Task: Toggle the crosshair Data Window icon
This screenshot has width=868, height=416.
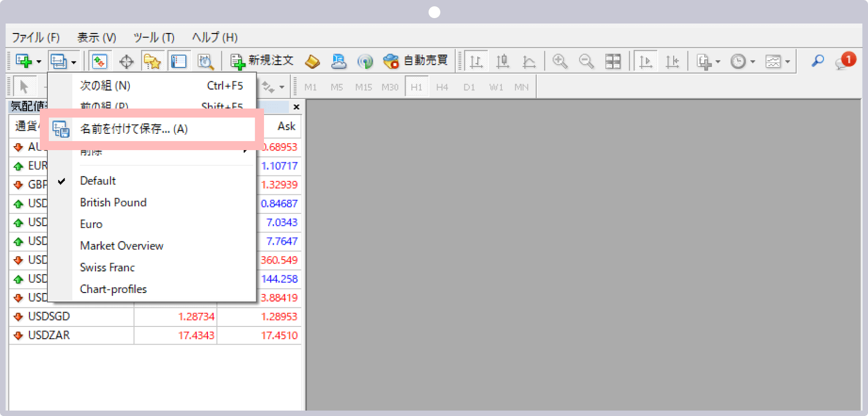Action: tap(127, 61)
